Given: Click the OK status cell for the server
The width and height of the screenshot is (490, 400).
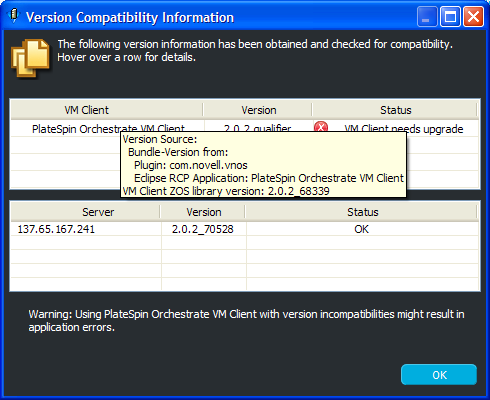Looking at the screenshot, I should [x=362, y=229].
